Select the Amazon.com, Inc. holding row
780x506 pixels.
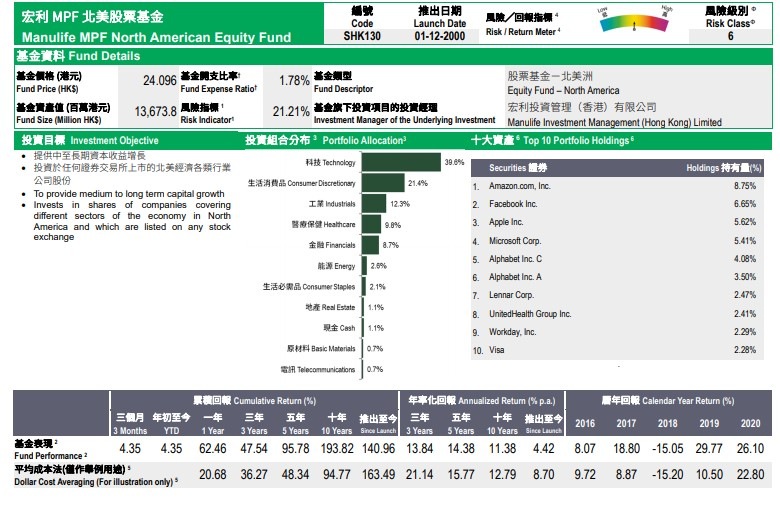coord(617,186)
